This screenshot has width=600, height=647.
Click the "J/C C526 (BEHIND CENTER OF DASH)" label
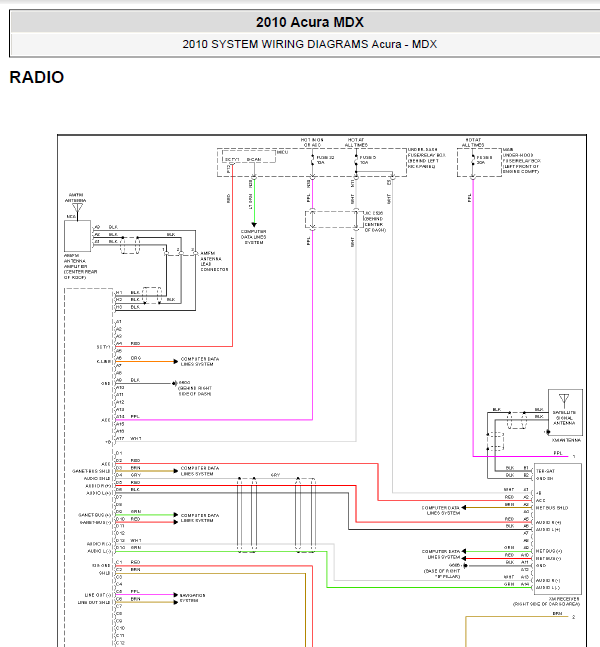point(375,222)
